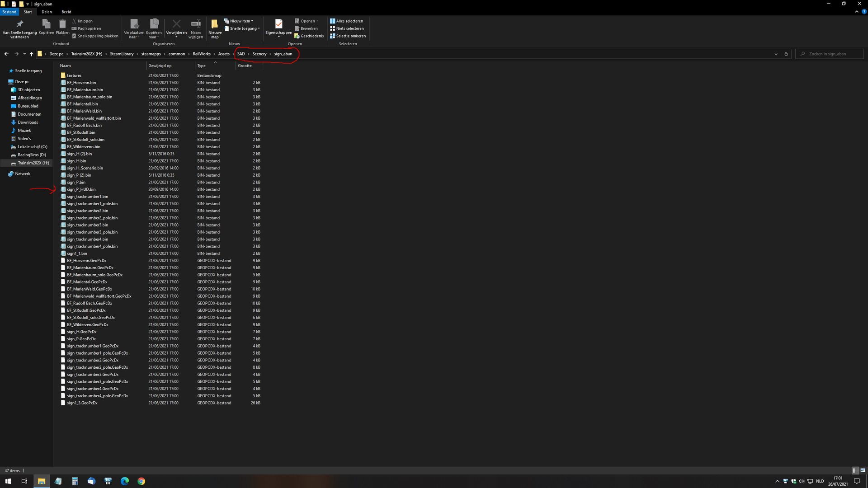Click the Verwijderen delete icon
Viewport: 868px width, 488px height.
176,25
